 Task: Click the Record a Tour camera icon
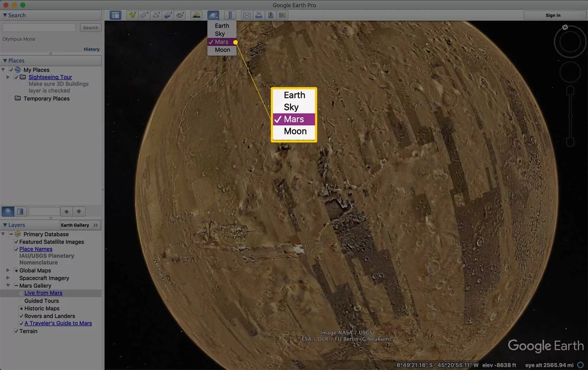[x=180, y=15]
